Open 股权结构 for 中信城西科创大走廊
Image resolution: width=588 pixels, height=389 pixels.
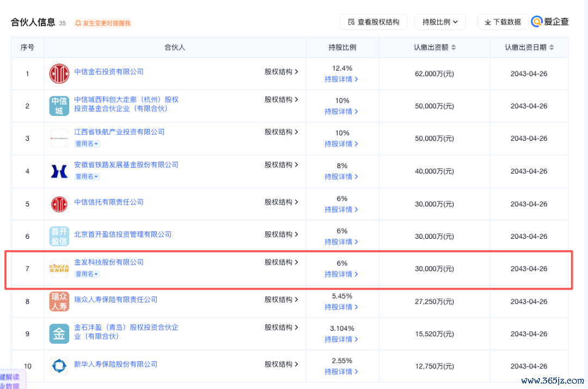point(281,100)
